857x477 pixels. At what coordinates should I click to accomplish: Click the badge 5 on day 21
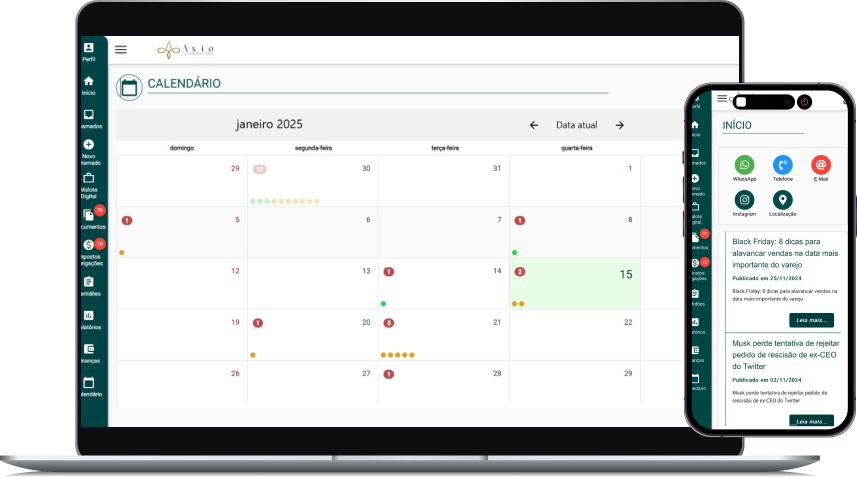click(389, 323)
